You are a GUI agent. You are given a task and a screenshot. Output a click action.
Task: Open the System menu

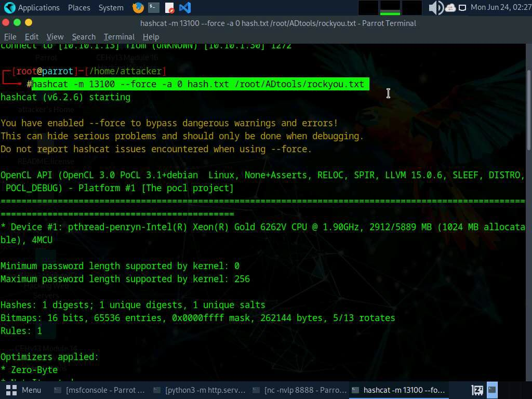pyautogui.click(x=111, y=8)
